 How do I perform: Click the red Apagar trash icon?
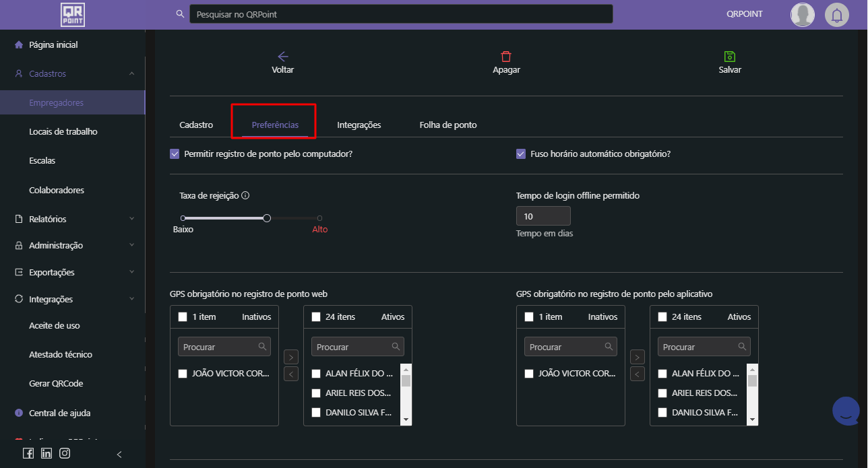coord(506,57)
